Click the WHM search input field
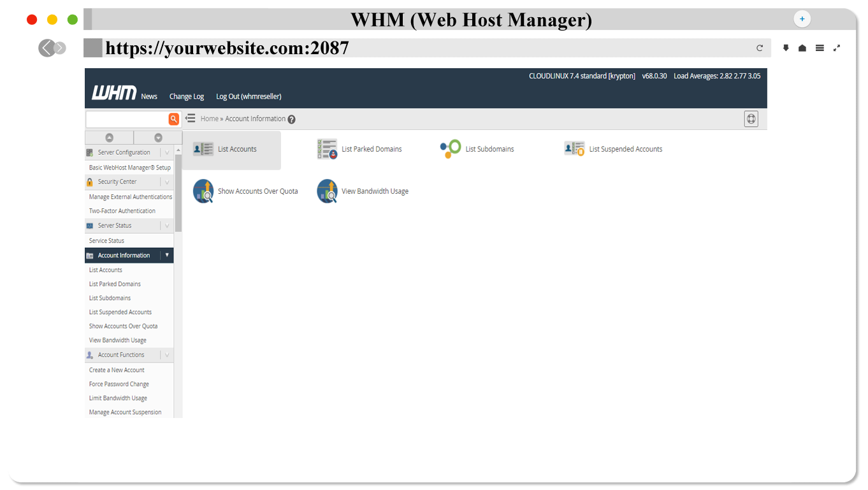Image resolution: width=868 pixels, height=490 pixels. tap(127, 119)
